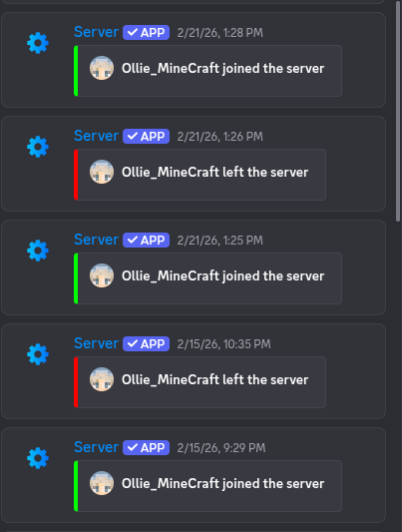
Task: Click the Ollie_MineCraft head in the 10:35 PM embed
Action: [102, 379]
